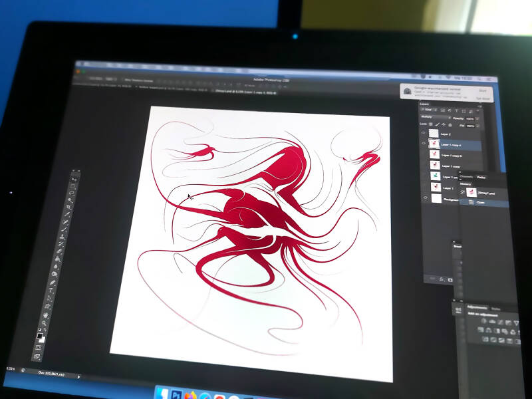
Task: Open the Multiply blend mode dropdown
Action: (x=436, y=117)
